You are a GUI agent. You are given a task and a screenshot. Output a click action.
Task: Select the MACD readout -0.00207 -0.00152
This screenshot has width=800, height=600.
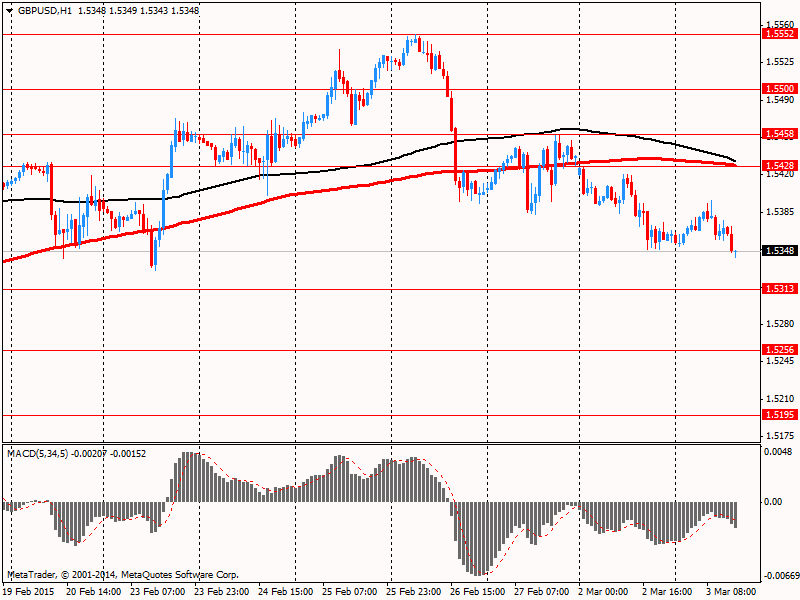click(109, 454)
